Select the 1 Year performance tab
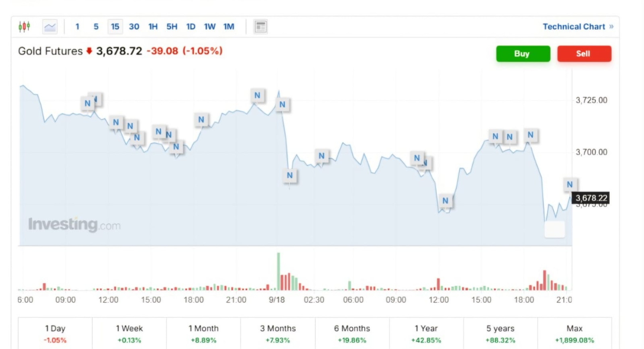Viewport: 644px width, 349px height. click(426, 334)
